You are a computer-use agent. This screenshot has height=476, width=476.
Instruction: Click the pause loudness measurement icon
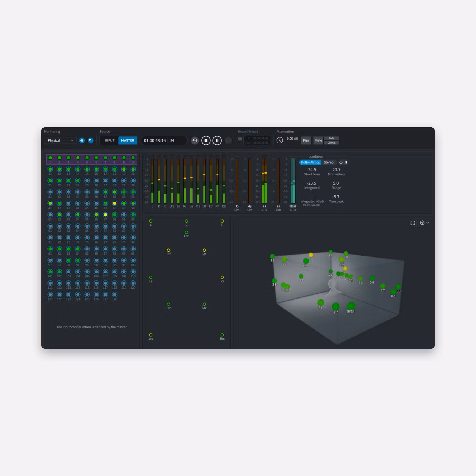[346, 163]
